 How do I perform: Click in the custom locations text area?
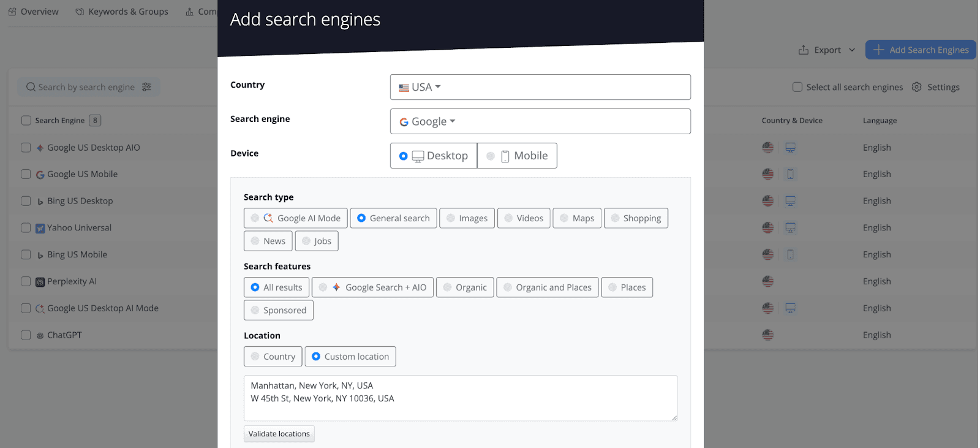(x=461, y=398)
